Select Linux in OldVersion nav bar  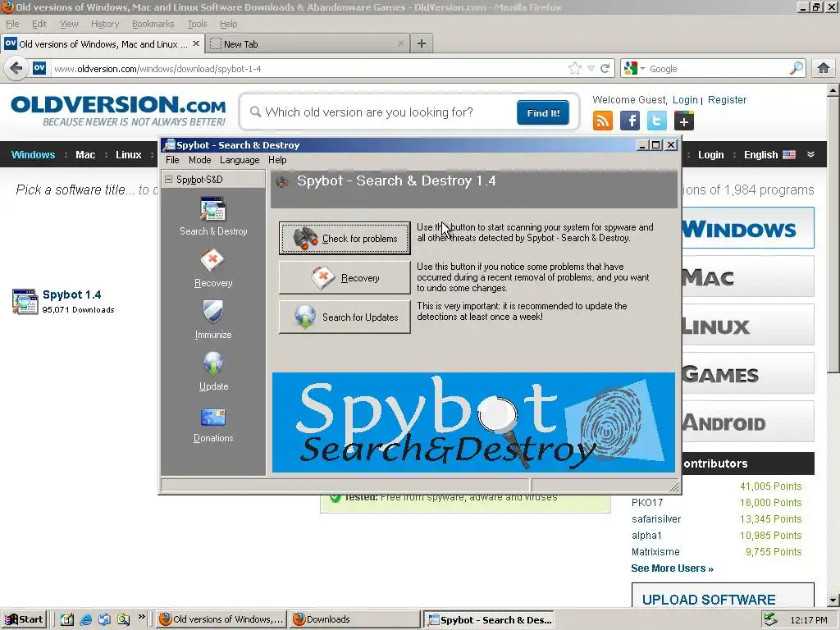tap(129, 155)
